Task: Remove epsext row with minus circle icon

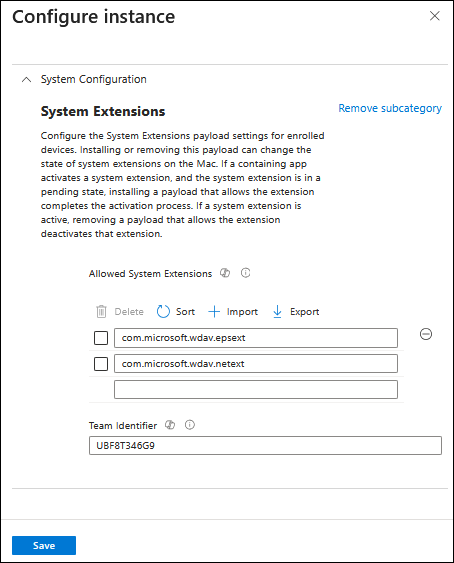Action: (426, 334)
